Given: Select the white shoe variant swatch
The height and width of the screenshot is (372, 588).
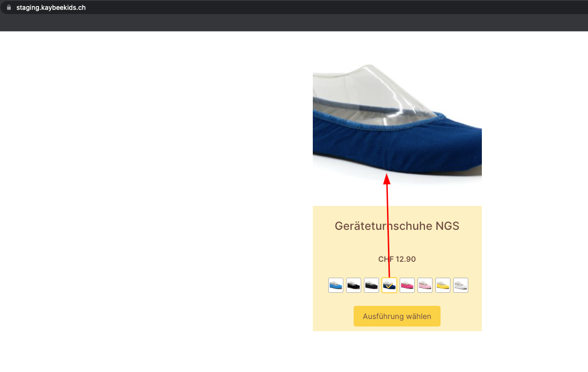Looking at the screenshot, I should pos(461,285).
